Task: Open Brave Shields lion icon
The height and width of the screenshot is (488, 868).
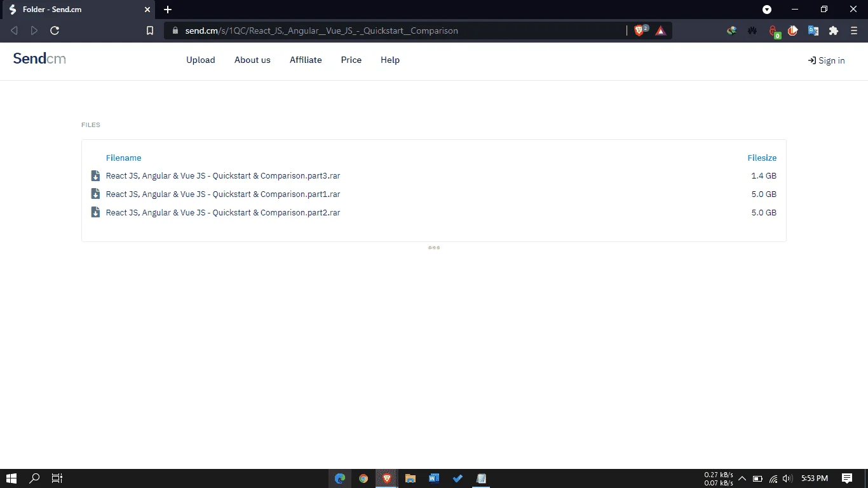Action: click(x=641, y=30)
